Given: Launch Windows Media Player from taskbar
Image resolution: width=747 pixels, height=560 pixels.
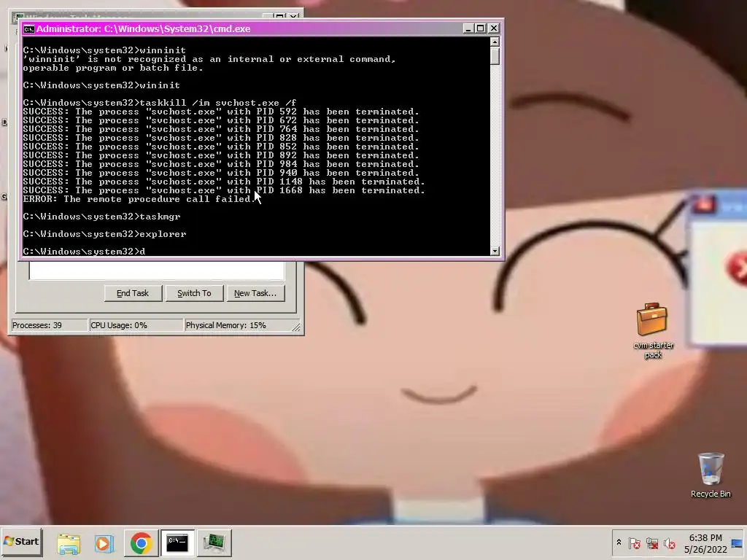Looking at the screenshot, I should point(104,542).
